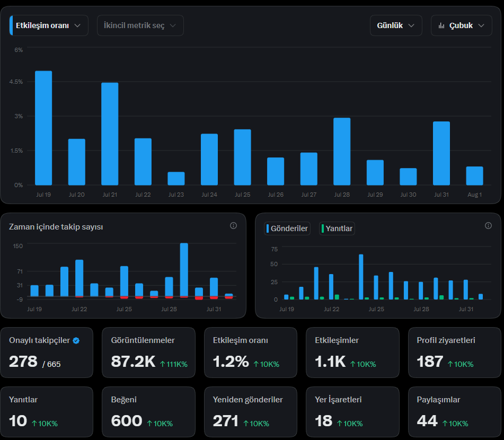This screenshot has width=504, height=440.
Task: Expand the İkincil metrik seç dropdown
Action: click(140, 25)
